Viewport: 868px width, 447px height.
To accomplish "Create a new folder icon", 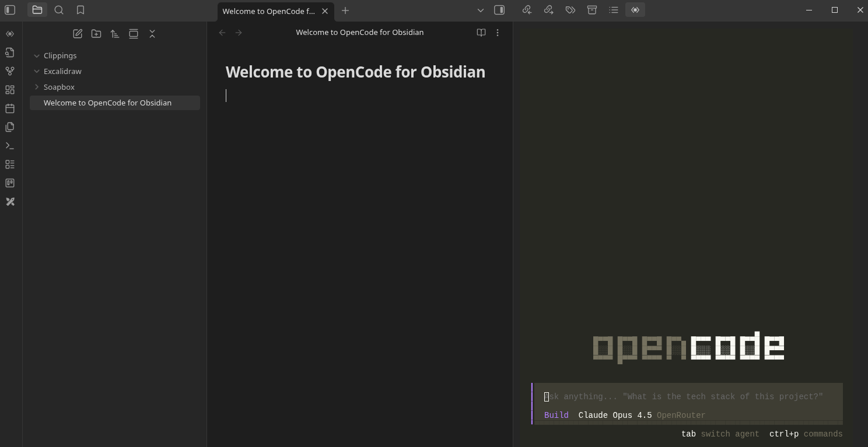I will pos(96,34).
